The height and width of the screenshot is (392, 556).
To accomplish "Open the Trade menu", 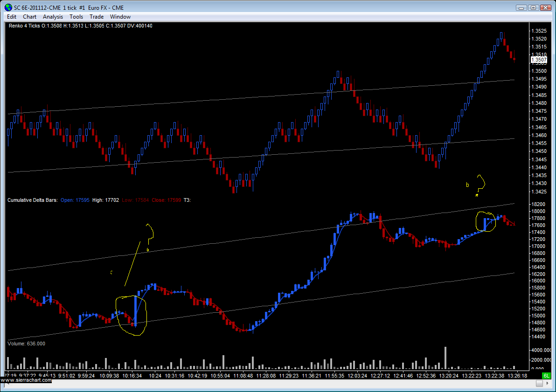I will coord(97,17).
